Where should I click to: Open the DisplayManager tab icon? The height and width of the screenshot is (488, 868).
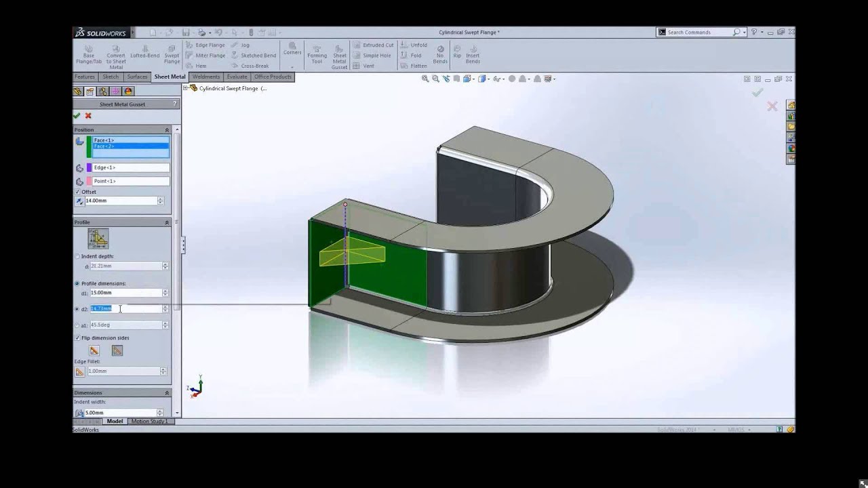pyautogui.click(x=129, y=91)
